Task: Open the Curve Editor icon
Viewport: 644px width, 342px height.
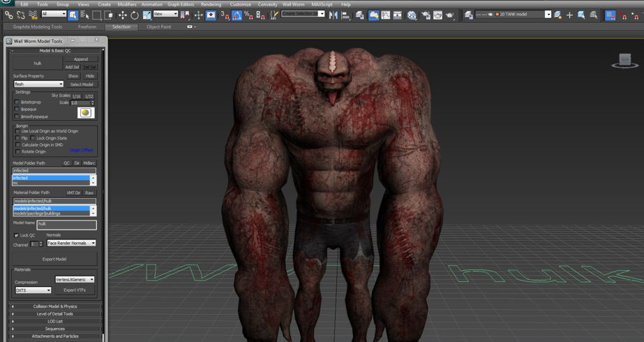Action: click(386, 15)
